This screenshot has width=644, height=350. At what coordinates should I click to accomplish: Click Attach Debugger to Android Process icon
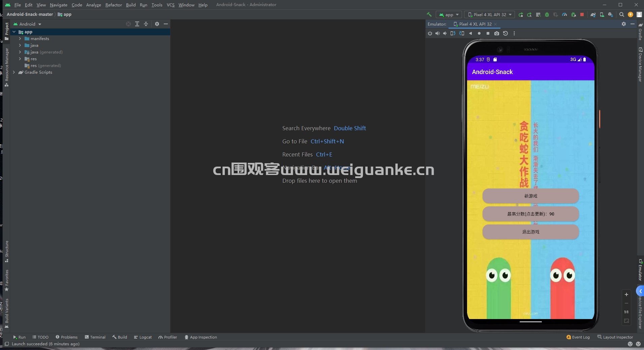click(573, 14)
